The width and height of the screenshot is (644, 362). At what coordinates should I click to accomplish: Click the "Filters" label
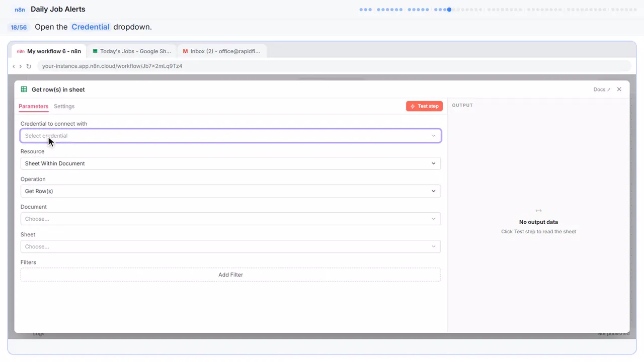[x=28, y=262]
